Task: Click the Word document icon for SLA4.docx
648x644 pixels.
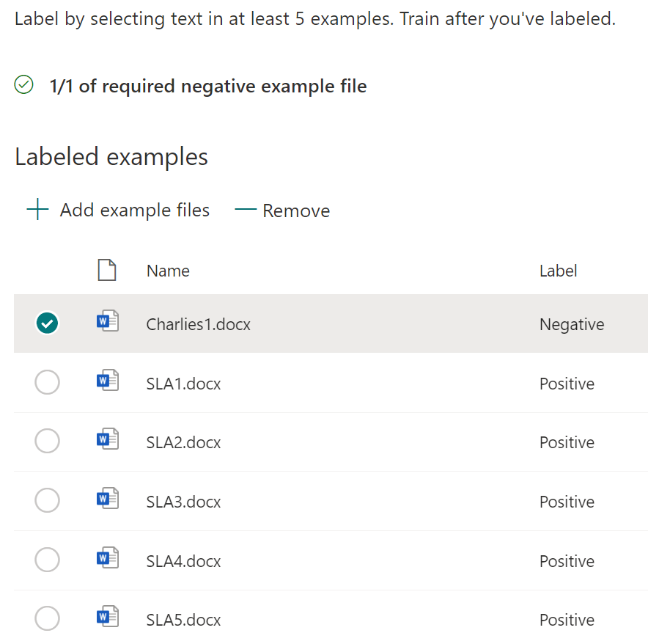Action: (107, 559)
